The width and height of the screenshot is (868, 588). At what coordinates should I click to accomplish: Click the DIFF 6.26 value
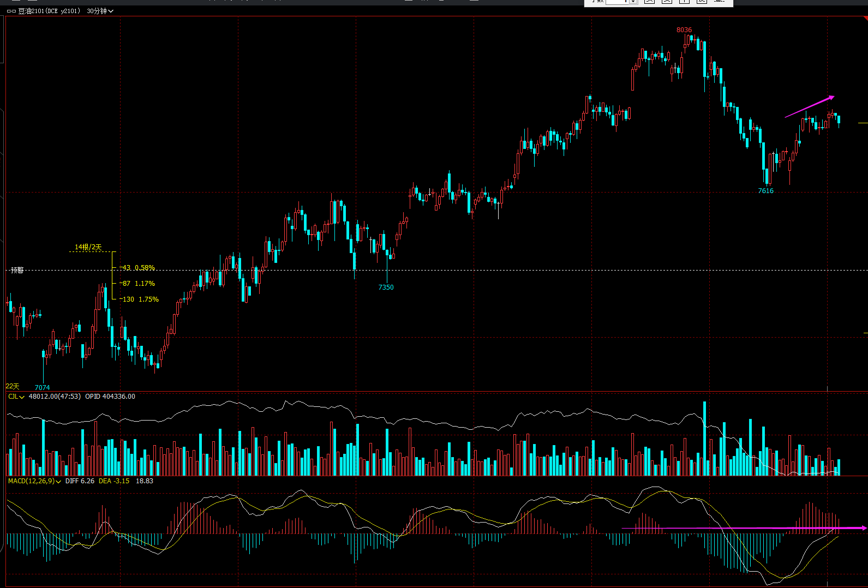[x=80, y=481]
